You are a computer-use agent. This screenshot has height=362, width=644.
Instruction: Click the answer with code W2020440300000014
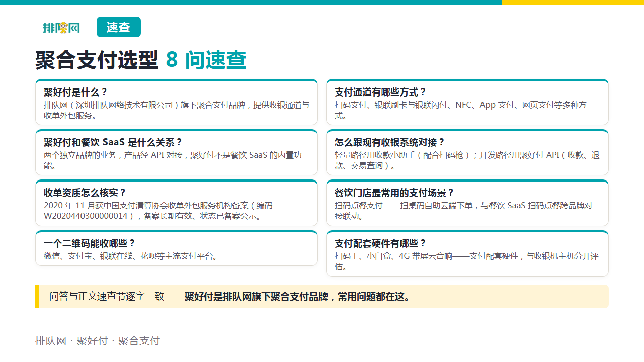coord(158,211)
